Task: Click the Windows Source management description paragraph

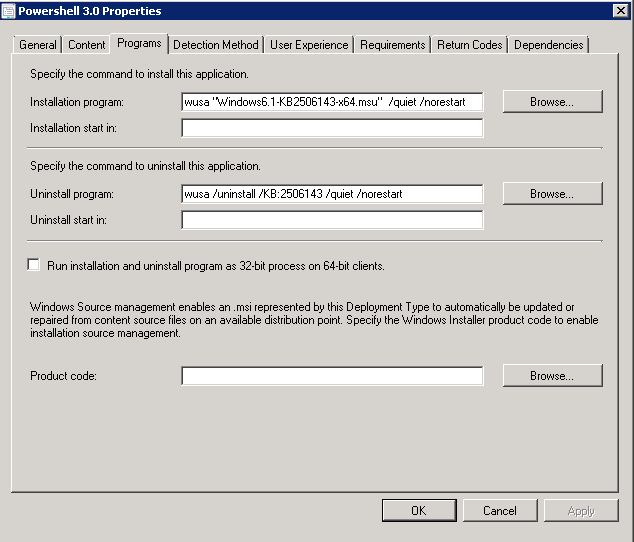Action: 314,320
